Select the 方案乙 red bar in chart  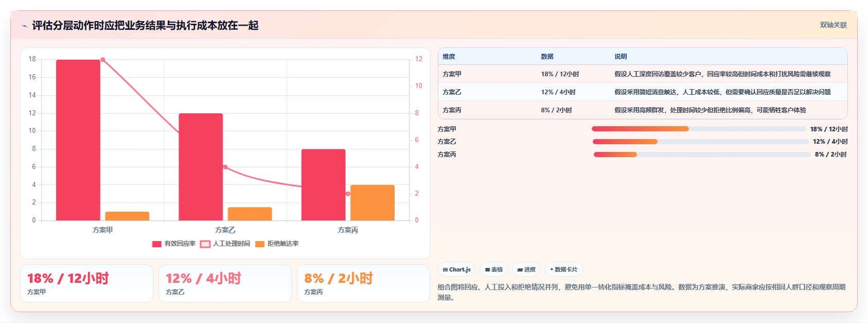coord(201,167)
